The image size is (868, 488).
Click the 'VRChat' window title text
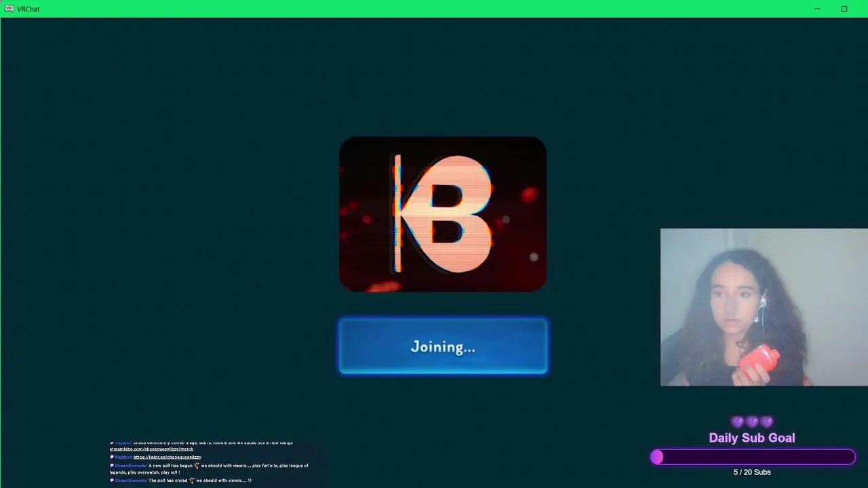click(28, 9)
